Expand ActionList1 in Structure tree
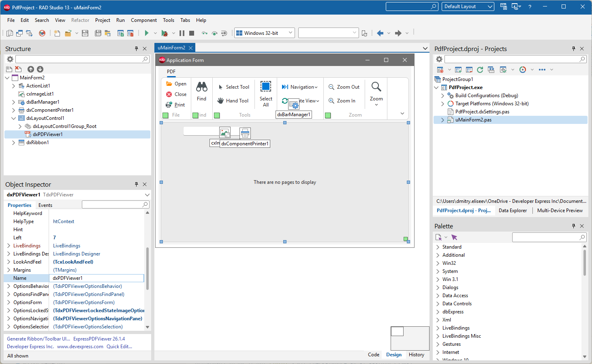 click(13, 86)
